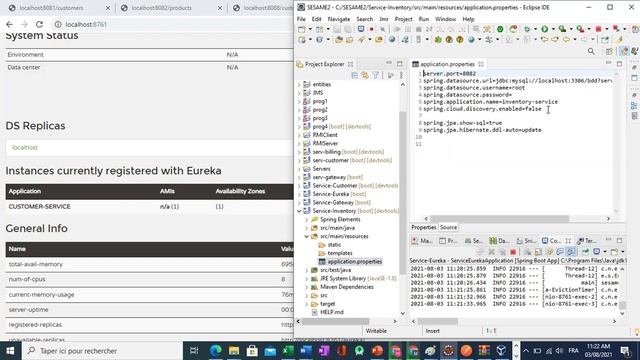This screenshot has width=640, height=360.
Task: Click the browser address bar localhost:8761
Action: pos(86,24)
